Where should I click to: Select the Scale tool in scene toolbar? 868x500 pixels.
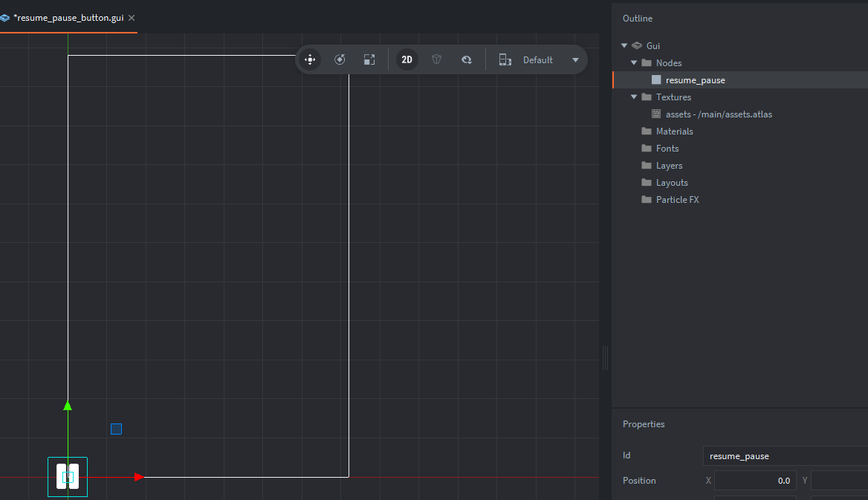tap(369, 59)
